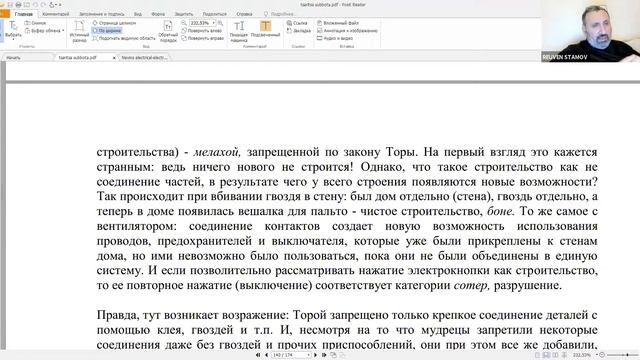Go to previous page in the status bar

tap(267, 355)
